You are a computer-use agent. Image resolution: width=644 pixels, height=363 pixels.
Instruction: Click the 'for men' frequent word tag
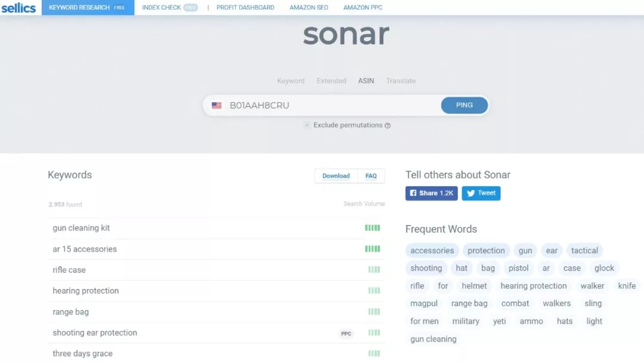click(425, 321)
